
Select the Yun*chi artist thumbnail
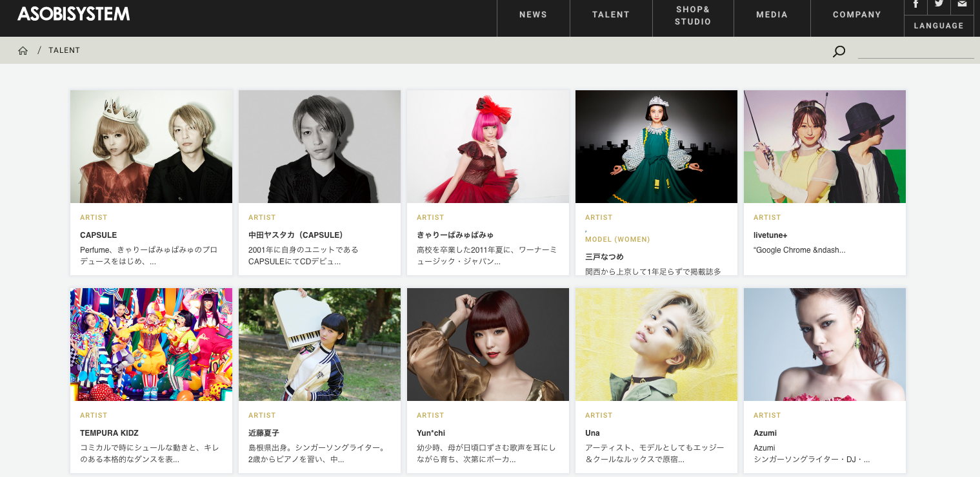[x=488, y=344]
